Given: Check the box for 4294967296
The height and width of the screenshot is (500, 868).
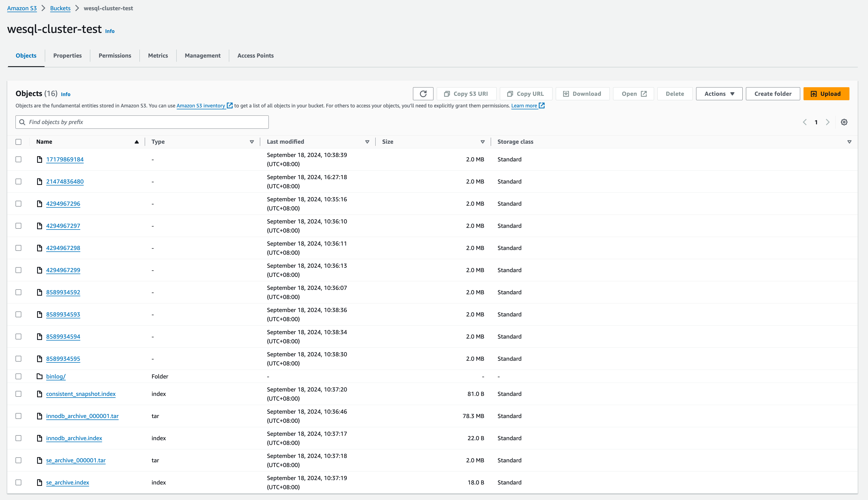Looking at the screenshot, I should coord(19,204).
